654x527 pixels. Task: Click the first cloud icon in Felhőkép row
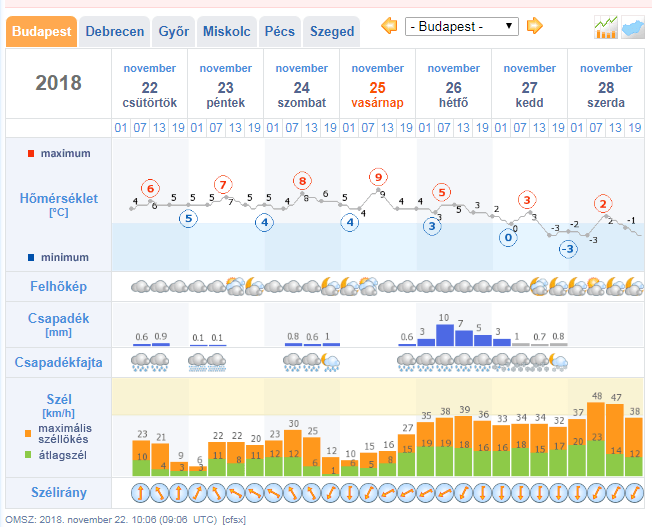(x=140, y=286)
